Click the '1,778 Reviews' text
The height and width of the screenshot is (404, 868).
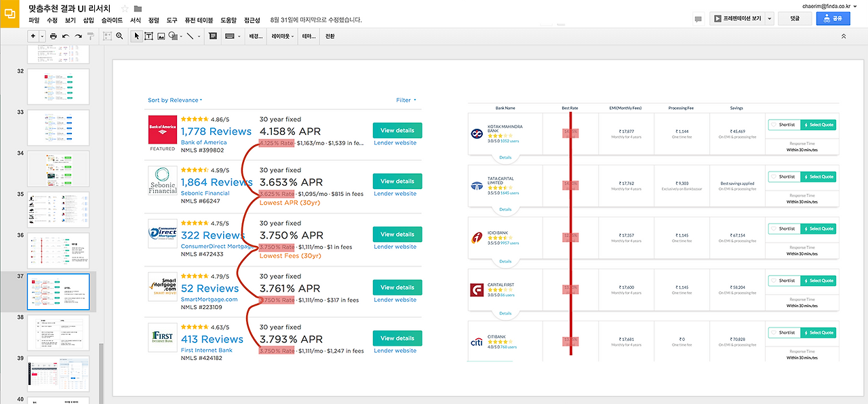[x=216, y=132]
